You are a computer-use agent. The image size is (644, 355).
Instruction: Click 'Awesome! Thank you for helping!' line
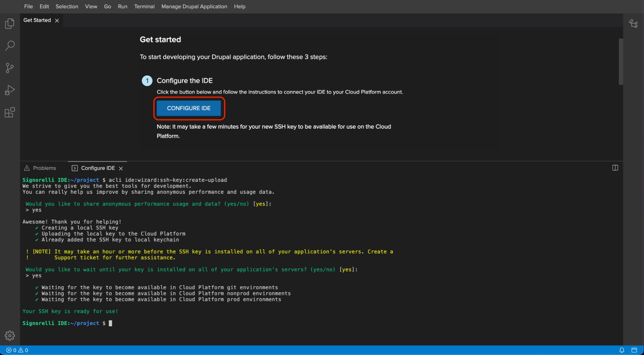[72, 222]
